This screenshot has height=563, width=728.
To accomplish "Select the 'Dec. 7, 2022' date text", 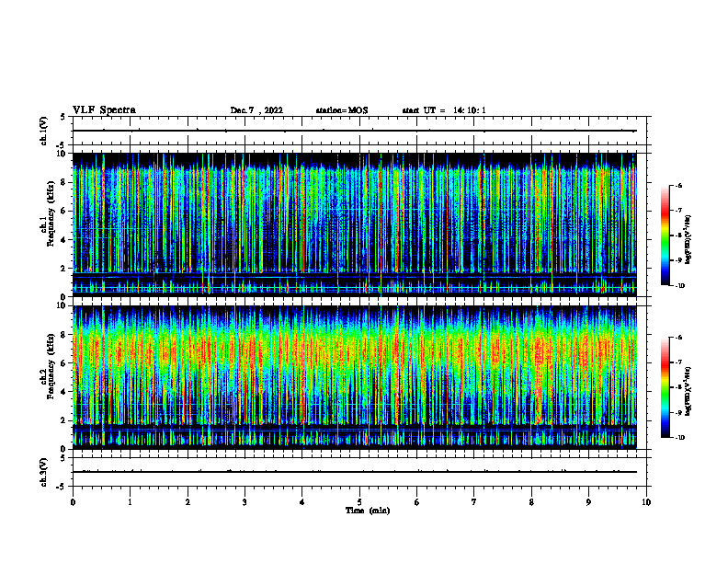I will point(256,110).
